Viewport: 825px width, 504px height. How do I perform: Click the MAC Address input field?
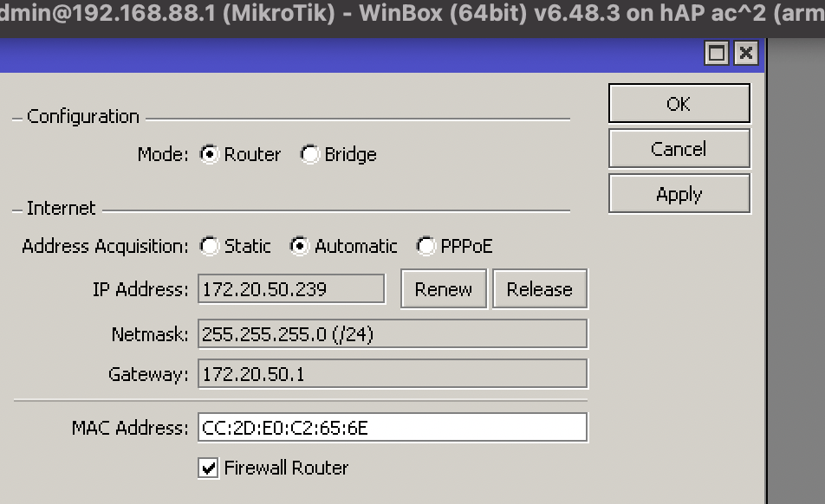click(x=393, y=427)
